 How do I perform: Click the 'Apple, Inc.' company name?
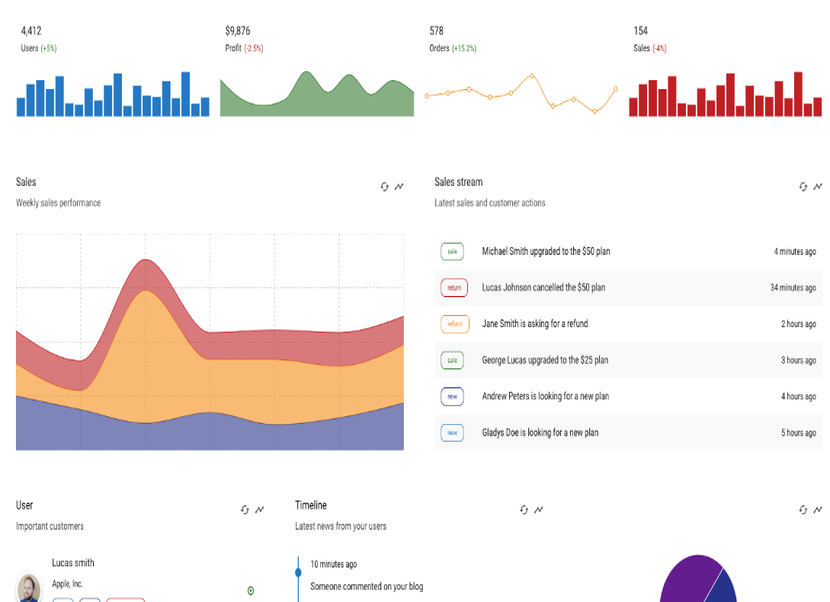tap(67, 584)
